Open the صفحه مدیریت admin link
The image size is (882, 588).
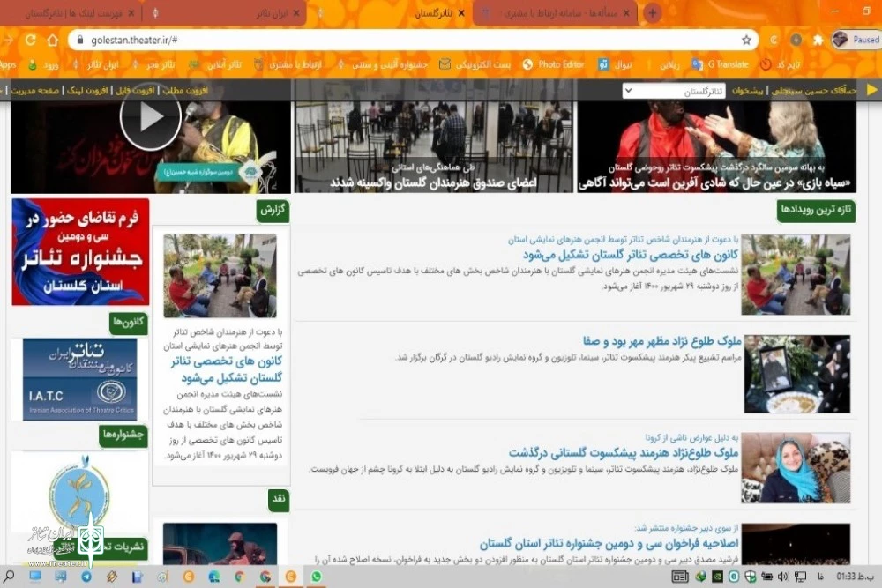pyautogui.click(x=35, y=91)
